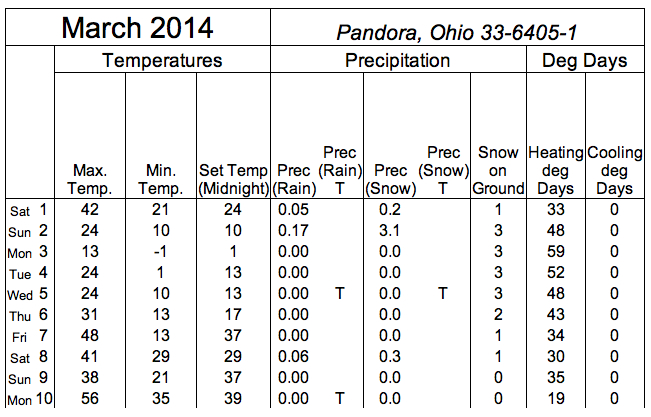The width and height of the screenshot is (651, 417).
Task: Click the Prec (Rain) T mark for Wed 5
Action: click(x=340, y=294)
